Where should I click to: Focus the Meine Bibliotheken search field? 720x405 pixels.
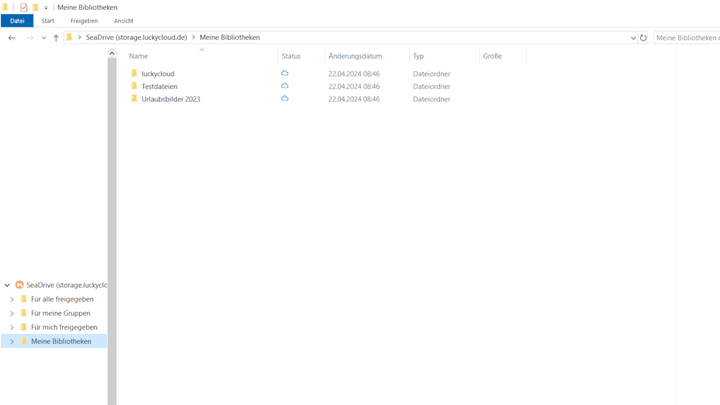[687, 38]
